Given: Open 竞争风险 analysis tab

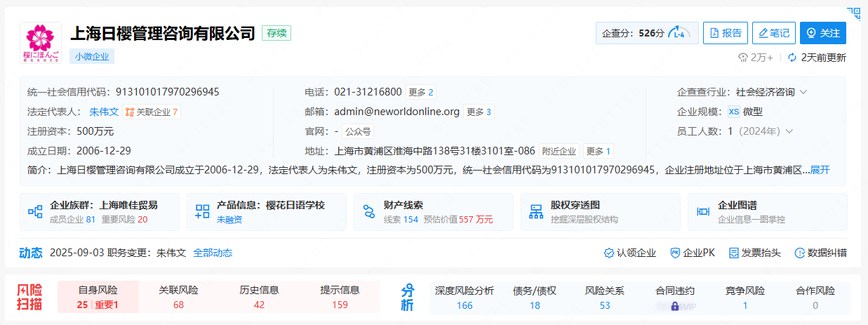Looking at the screenshot, I should pos(745,297).
